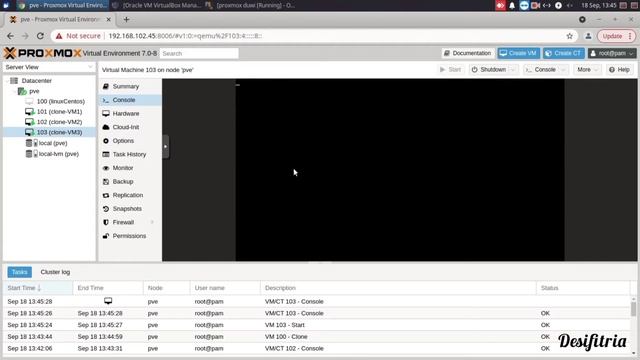The image size is (640, 360).
Task: Expand the Shutdown dropdown arrow
Action: [x=513, y=70]
